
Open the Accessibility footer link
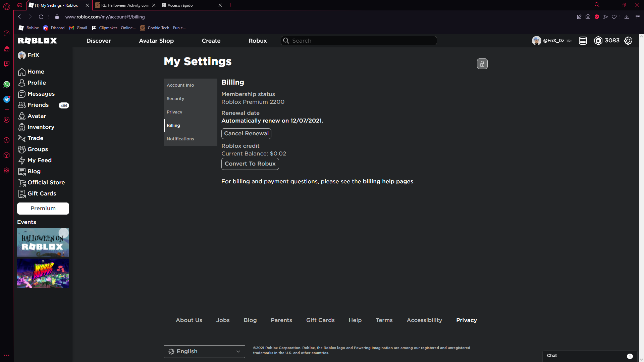pyautogui.click(x=424, y=320)
